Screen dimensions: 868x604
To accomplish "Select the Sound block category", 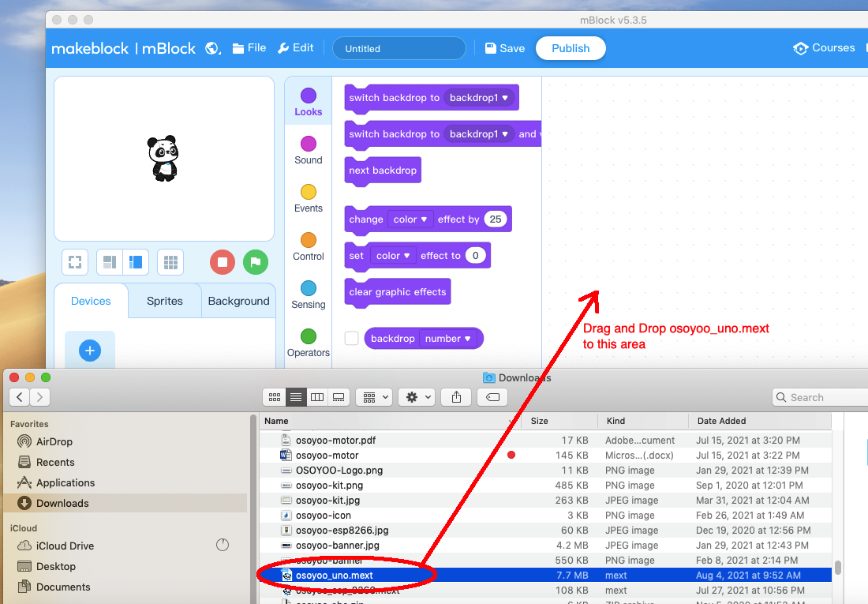I will [309, 151].
